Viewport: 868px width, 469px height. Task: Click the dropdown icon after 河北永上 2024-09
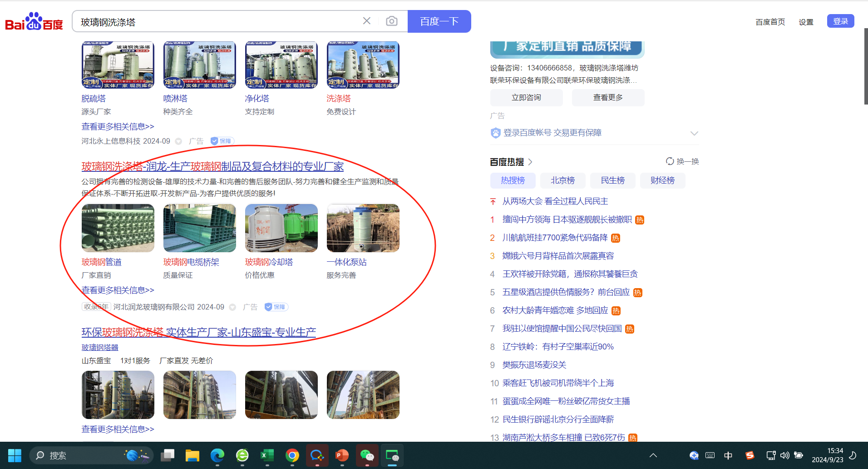point(178,141)
